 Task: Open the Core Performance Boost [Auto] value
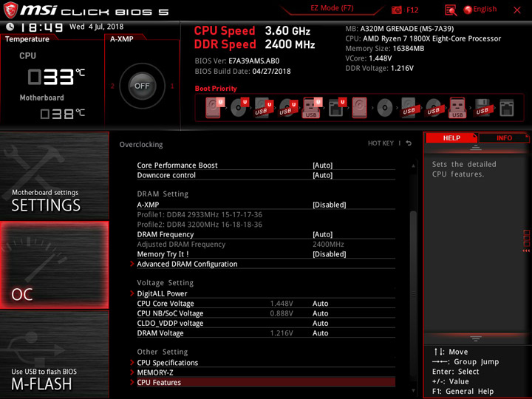click(322, 166)
